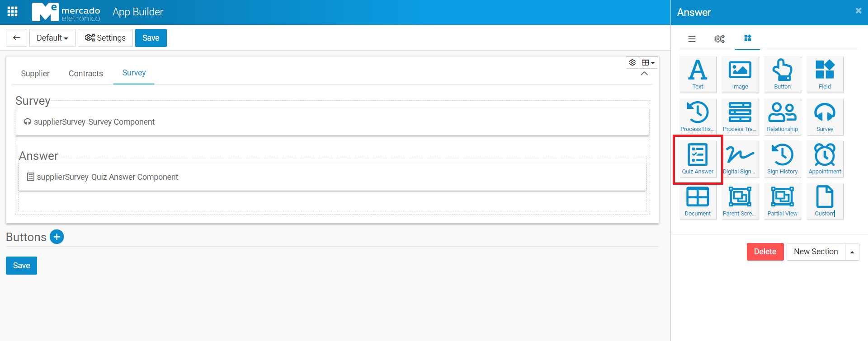Choose the Partial View component

[x=782, y=201]
